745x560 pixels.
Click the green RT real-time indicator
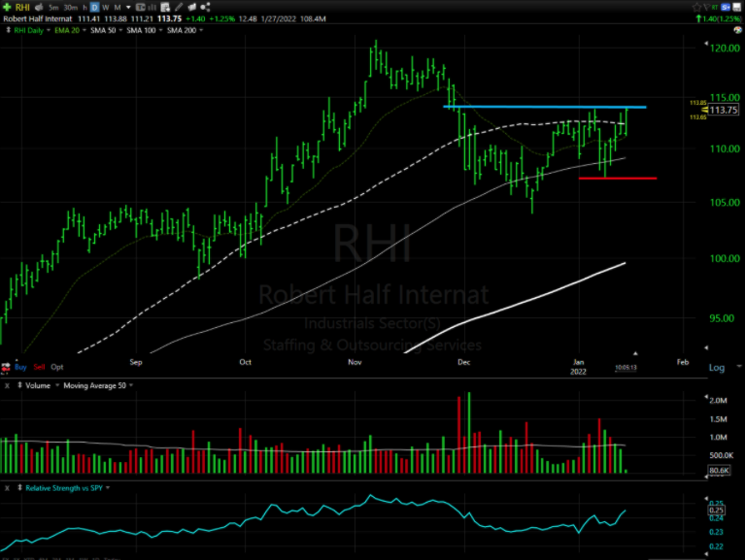tap(715, 7)
